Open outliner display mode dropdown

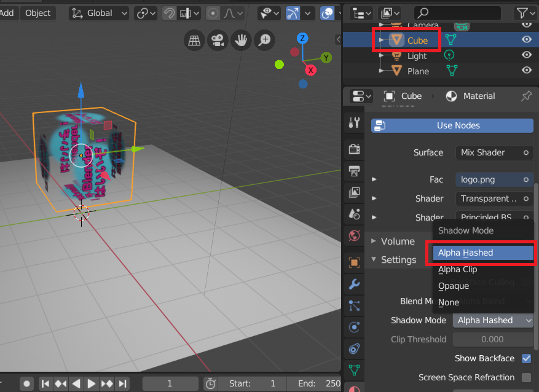point(361,14)
